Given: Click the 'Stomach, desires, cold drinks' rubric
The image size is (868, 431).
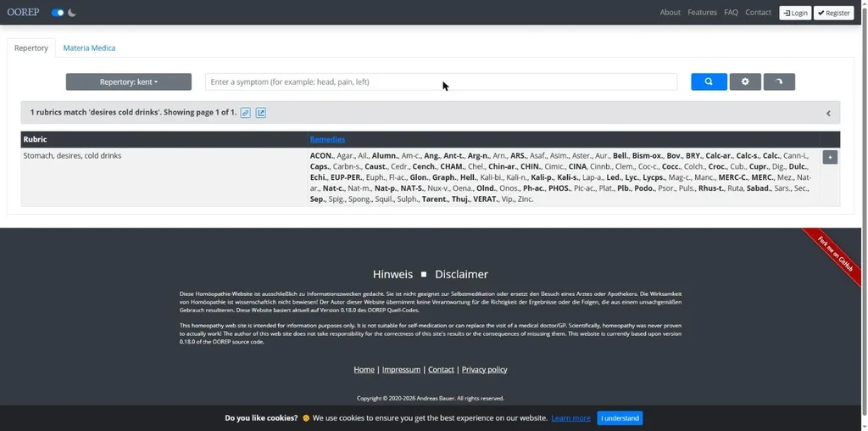Looking at the screenshot, I should click(72, 155).
